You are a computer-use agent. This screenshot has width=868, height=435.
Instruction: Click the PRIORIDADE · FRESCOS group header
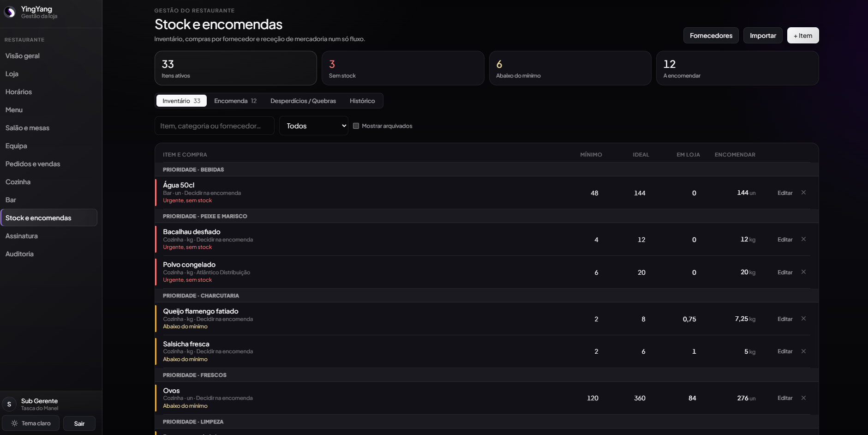[487, 375]
